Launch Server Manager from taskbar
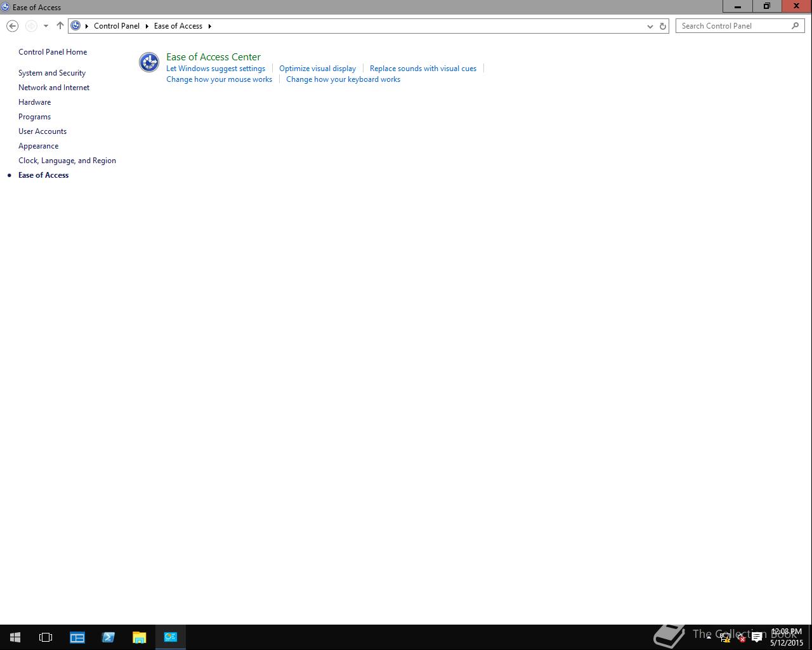This screenshot has height=650, width=812. (77, 637)
